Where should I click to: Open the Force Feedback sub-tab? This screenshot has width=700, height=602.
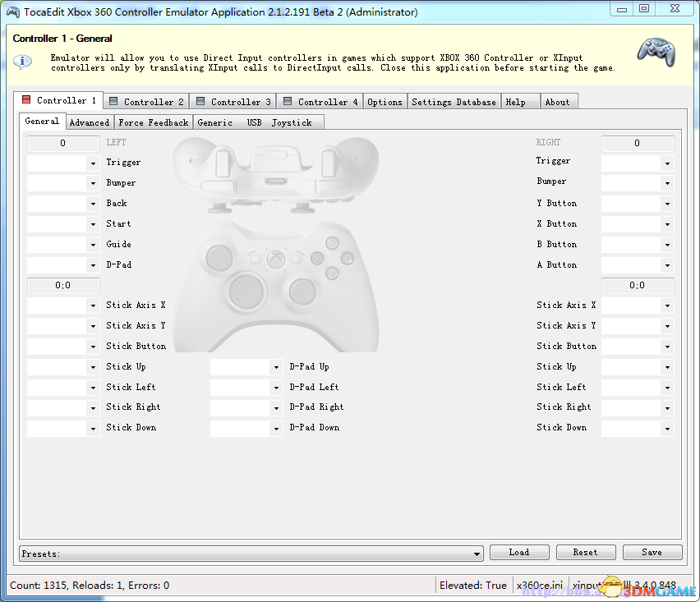[153, 122]
